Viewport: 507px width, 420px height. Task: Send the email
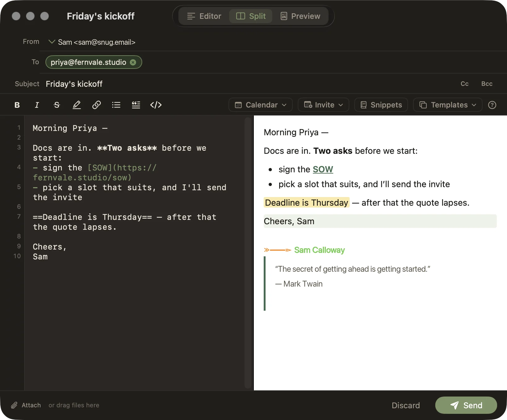click(x=466, y=405)
